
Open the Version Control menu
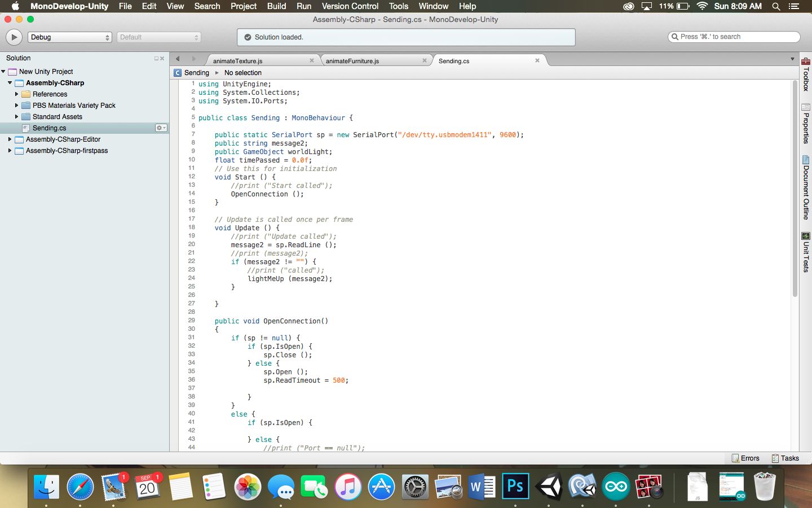pyautogui.click(x=350, y=6)
